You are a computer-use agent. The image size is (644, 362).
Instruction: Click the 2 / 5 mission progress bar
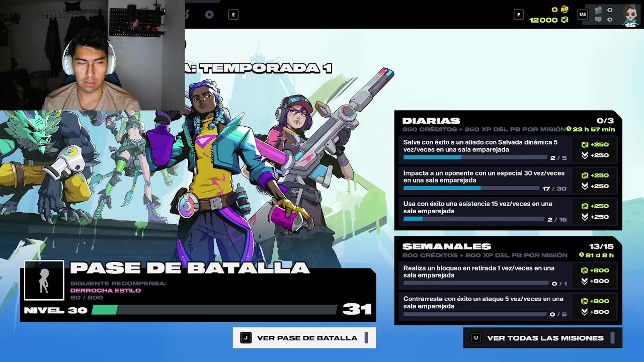pos(475,157)
